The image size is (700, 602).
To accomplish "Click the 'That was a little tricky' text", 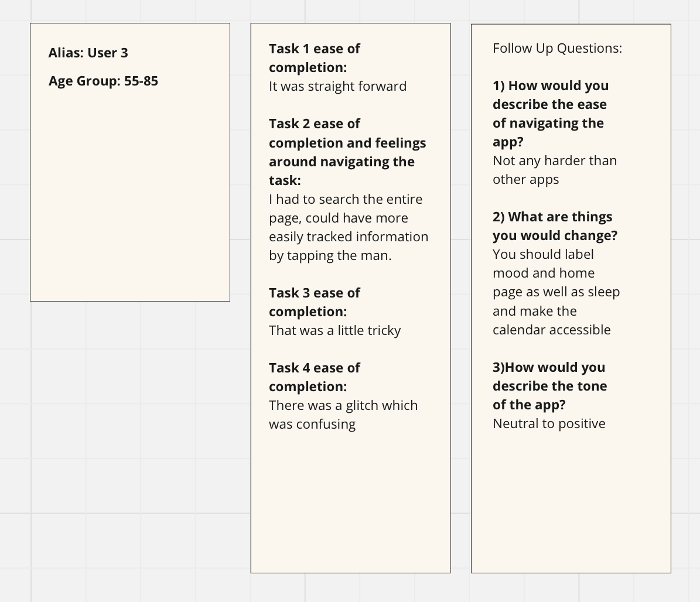I will tap(334, 330).
